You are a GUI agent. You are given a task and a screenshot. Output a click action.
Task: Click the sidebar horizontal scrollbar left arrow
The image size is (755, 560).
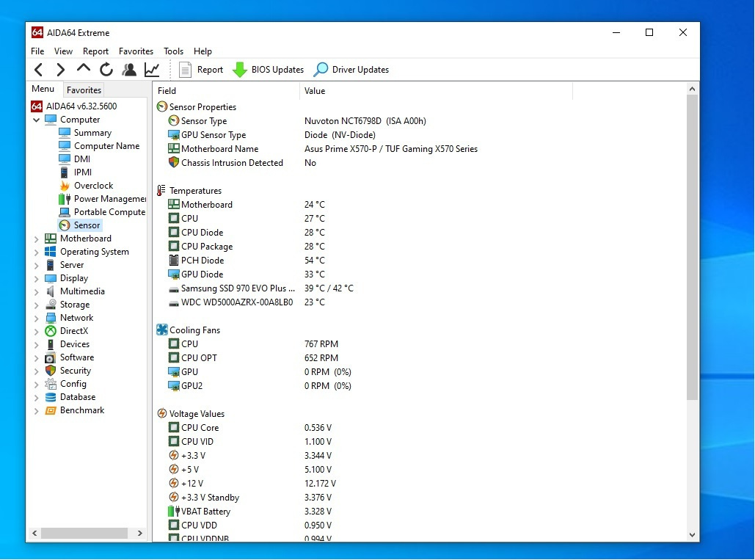pos(34,533)
